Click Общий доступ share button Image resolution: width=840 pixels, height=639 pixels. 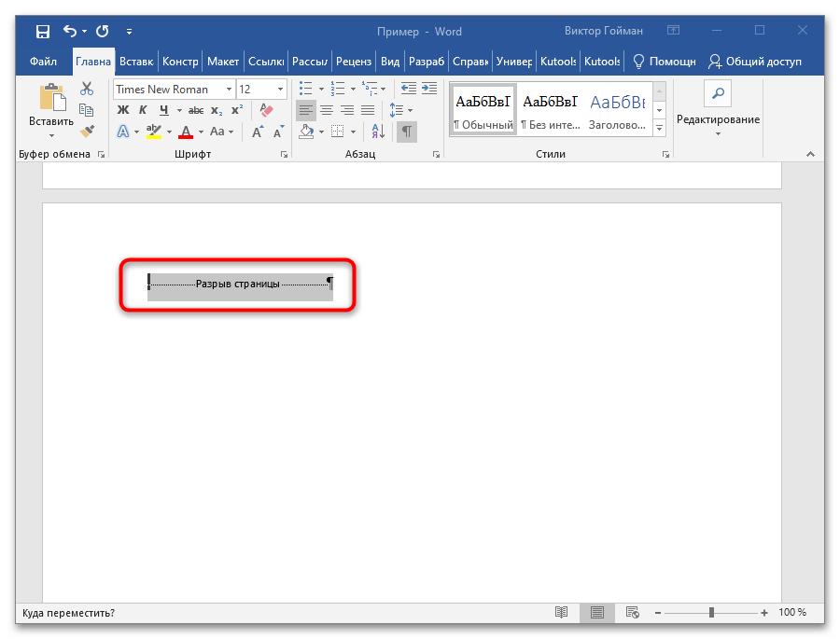tap(755, 62)
